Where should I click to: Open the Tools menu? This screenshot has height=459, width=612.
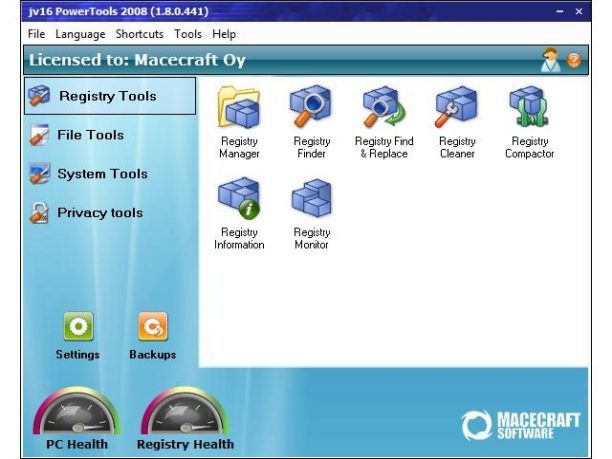coord(188,34)
